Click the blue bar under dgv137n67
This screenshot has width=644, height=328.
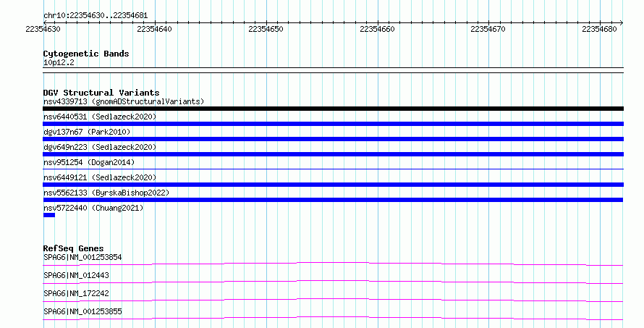click(x=333, y=139)
